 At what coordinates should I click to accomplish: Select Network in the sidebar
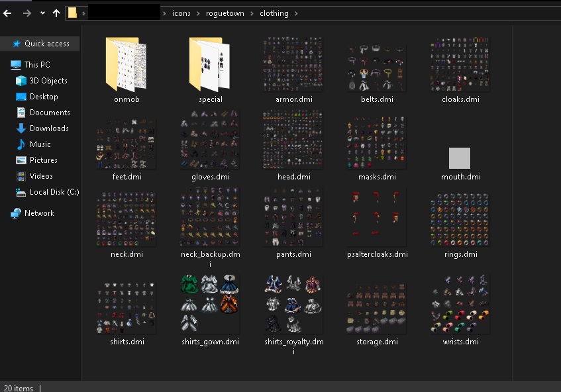32,213
